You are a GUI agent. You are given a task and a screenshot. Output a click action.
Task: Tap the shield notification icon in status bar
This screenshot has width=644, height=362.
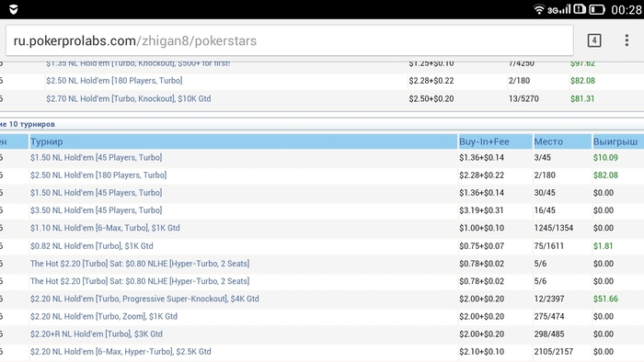click(14, 9)
